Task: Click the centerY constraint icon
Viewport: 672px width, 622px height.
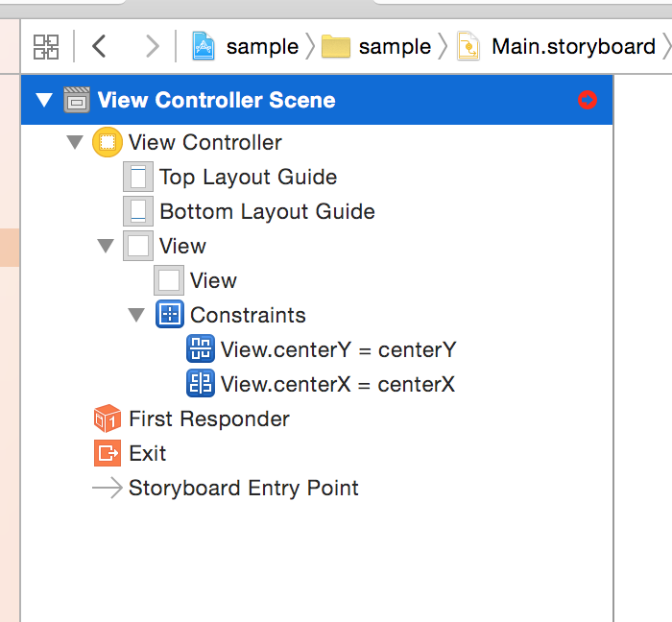Action: coord(200,349)
